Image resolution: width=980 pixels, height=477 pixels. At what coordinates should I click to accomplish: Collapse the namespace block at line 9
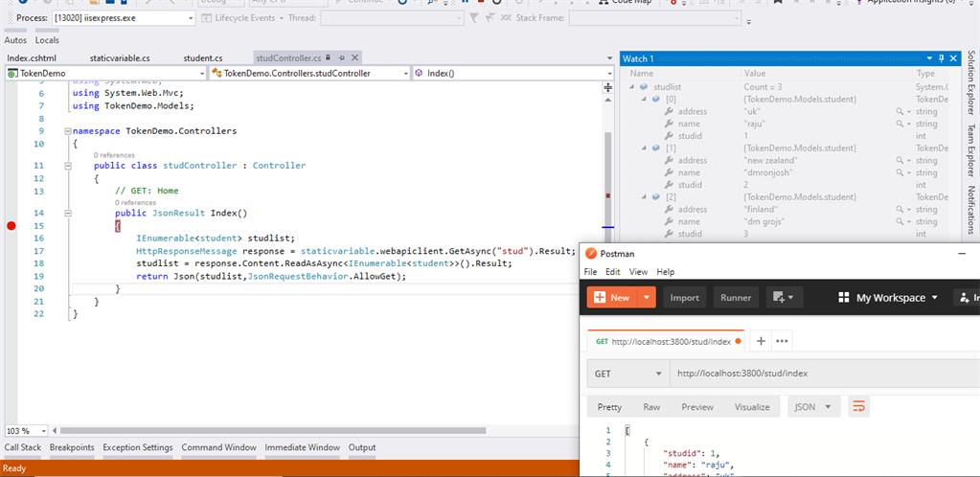(67, 131)
